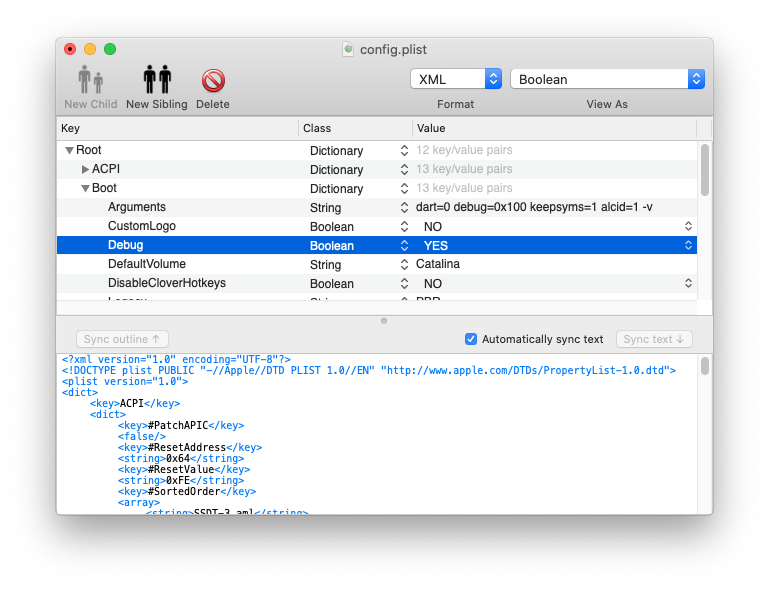Screen dimensions: 769x589
Task: Open class stepper for Boot row
Action: click(x=404, y=189)
